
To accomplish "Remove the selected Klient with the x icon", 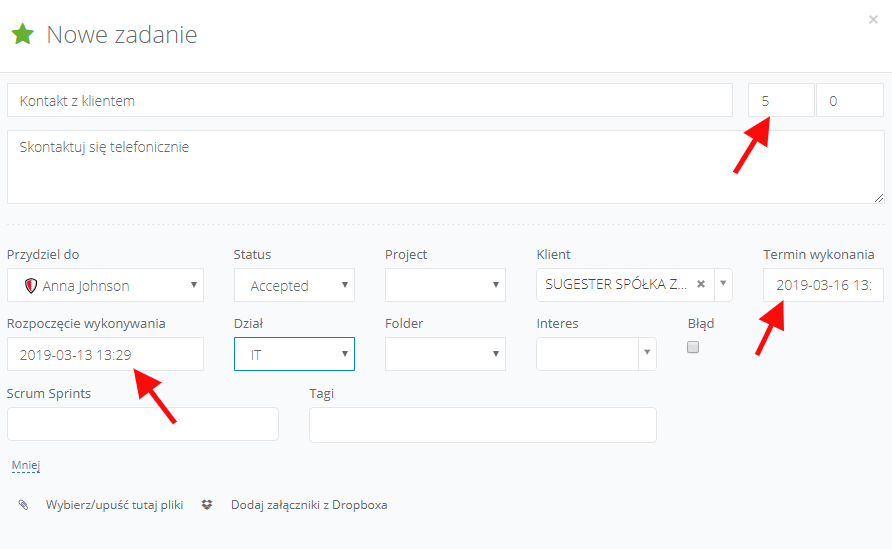I will click(x=701, y=285).
